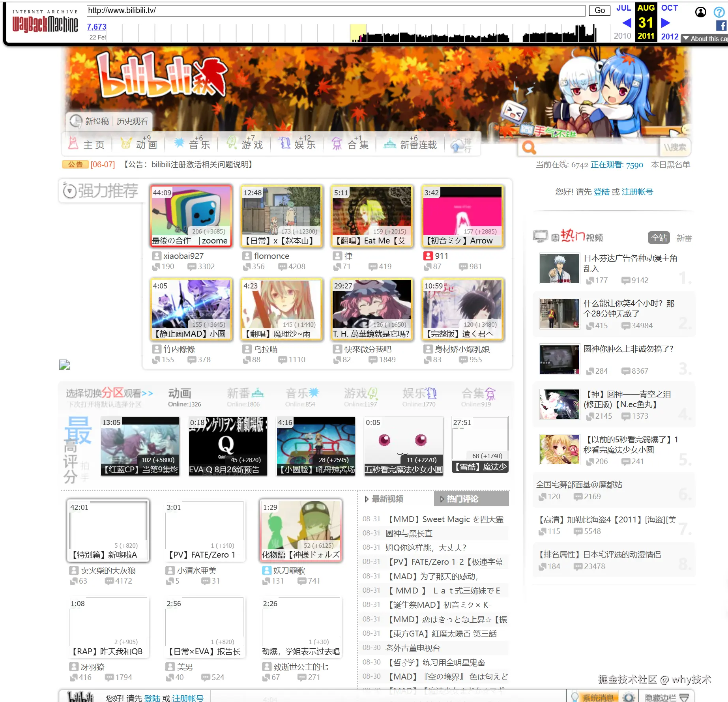Click the clock icon beside 新投稿
Viewport: 728px width, 702px height.
[x=76, y=121]
